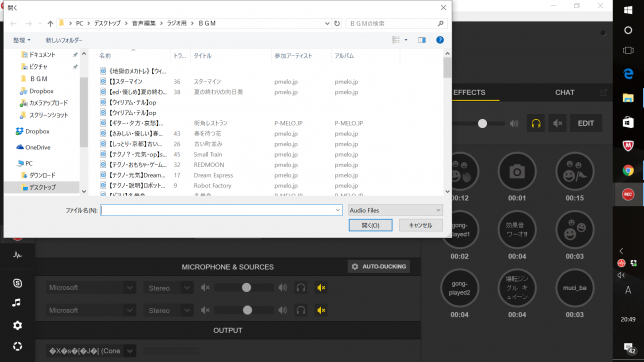The image size is (644, 362).
Task: Click 新しいフォルダー in dialog toolbar
Action: pyautogui.click(x=64, y=40)
